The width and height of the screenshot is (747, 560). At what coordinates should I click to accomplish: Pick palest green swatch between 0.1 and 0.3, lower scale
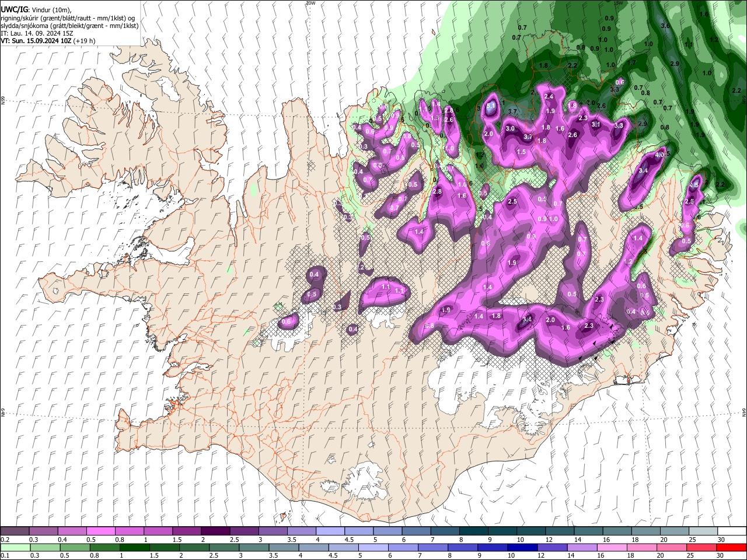(x=15, y=547)
